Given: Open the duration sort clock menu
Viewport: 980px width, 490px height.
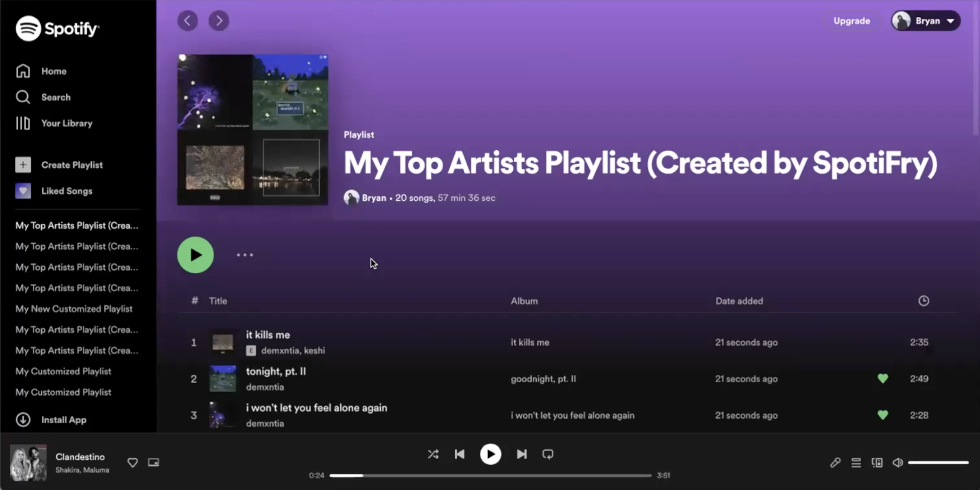Looking at the screenshot, I should tap(924, 300).
